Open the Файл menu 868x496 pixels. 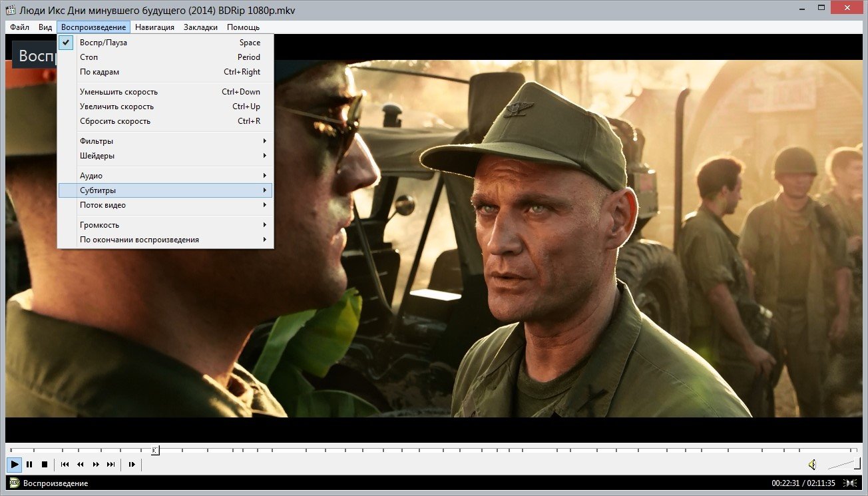click(x=20, y=27)
